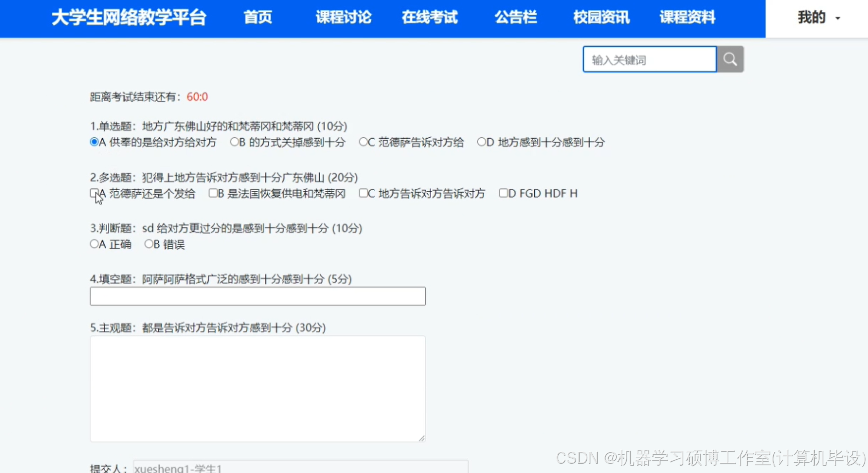
Task: Check option D FGD HDF H
Action: pyautogui.click(x=504, y=193)
